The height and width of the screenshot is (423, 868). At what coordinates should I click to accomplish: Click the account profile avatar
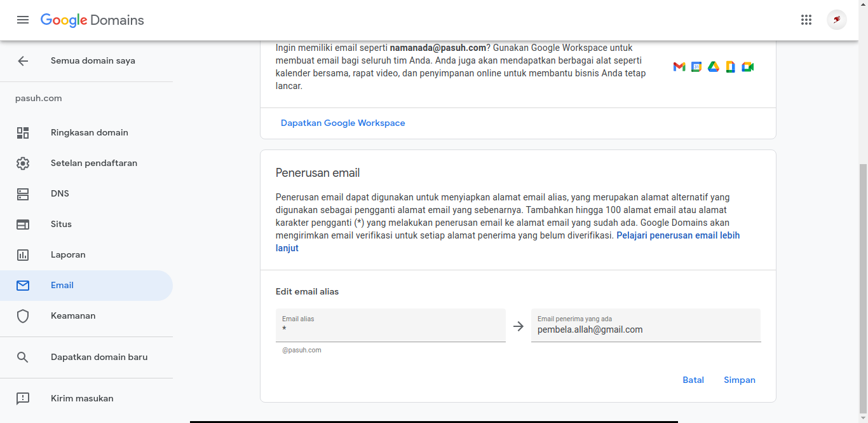(836, 20)
